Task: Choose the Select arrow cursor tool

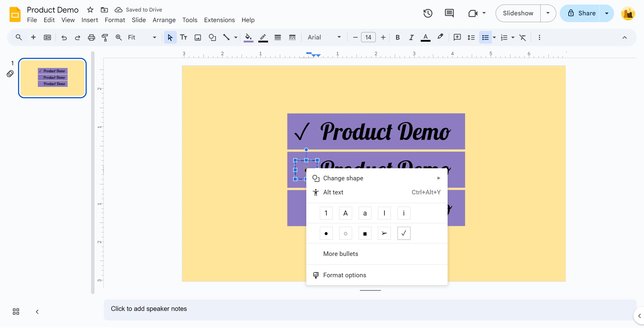Action: [x=170, y=37]
